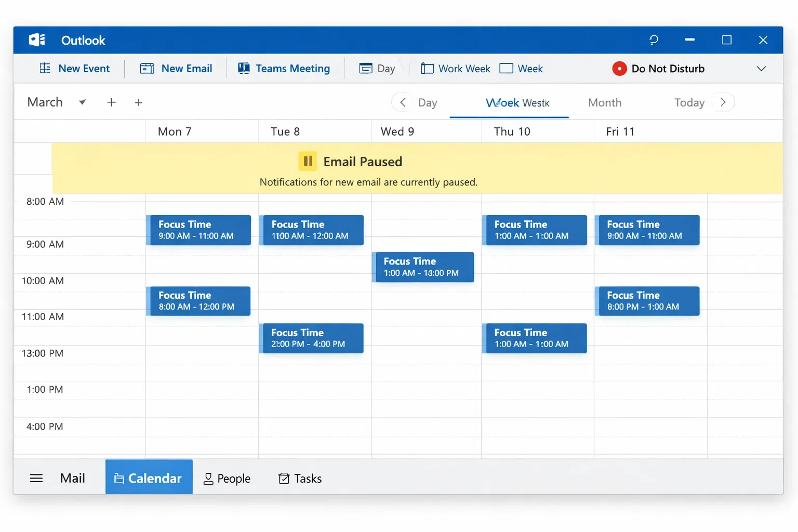Start a Teams Meeting
Screen dimensions: 798x532
pyautogui.click(x=284, y=68)
